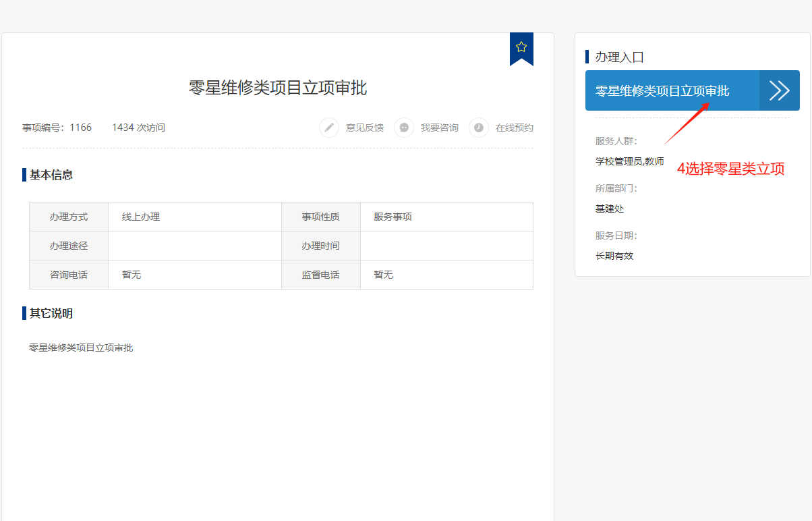
Task: Click the blue 零星维修类项目立项审批 entry button text
Action: click(662, 91)
